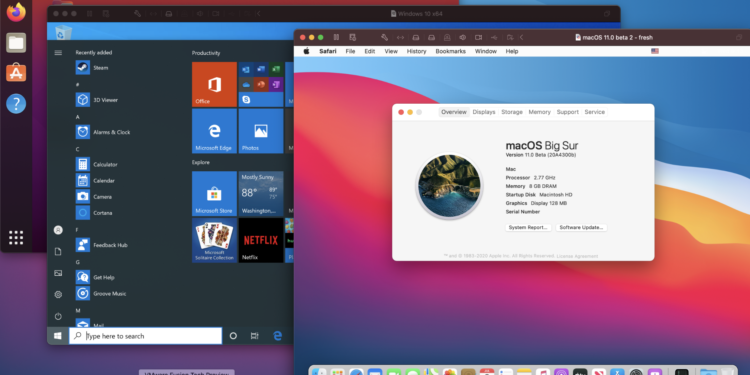Click the camera device icon in macOS VM toolbar
Image resolution: width=750 pixels, height=375 pixels.
(478, 37)
